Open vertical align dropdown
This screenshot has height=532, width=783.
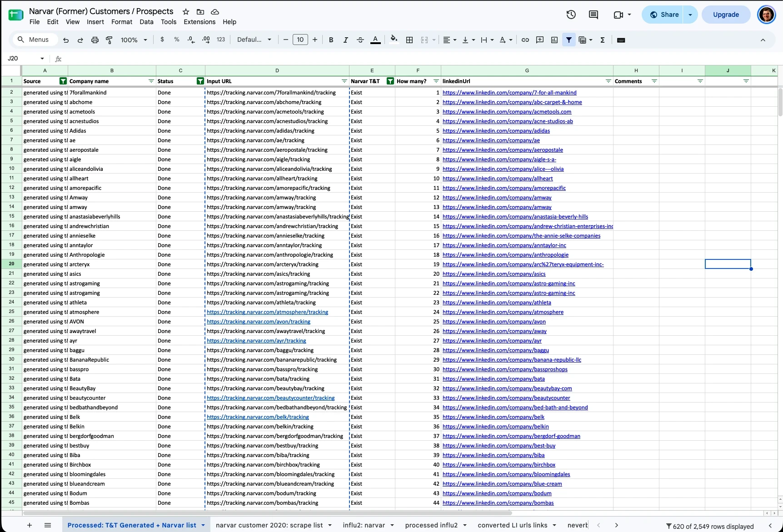coord(468,40)
